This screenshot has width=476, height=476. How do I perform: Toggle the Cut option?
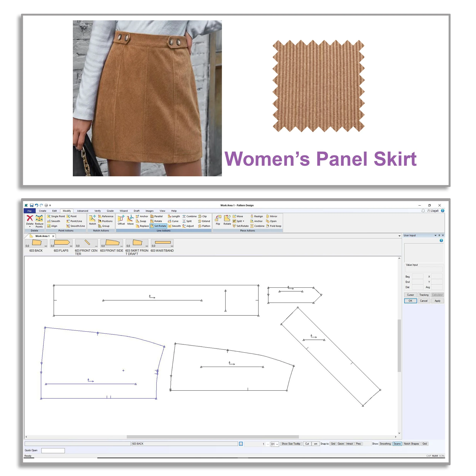click(x=307, y=444)
